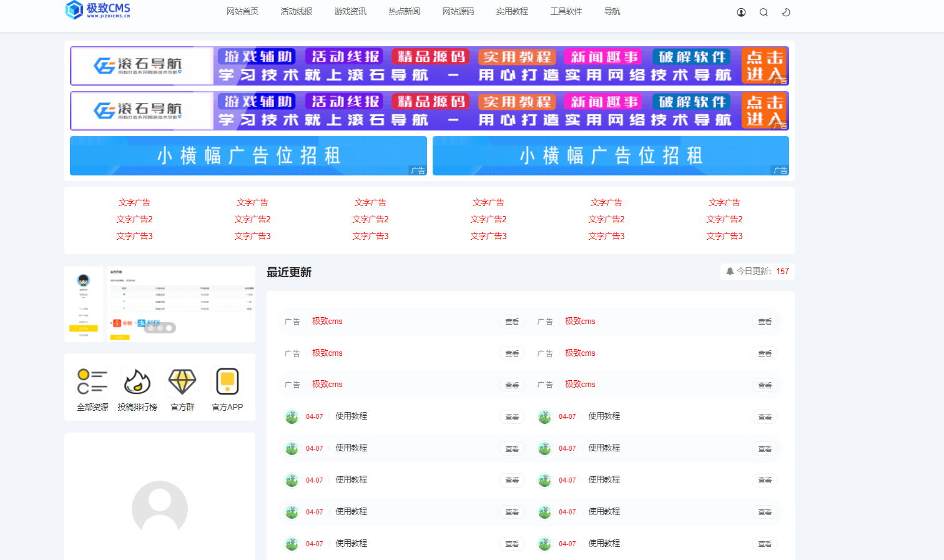Click the 157 today's update count

(783, 271)
